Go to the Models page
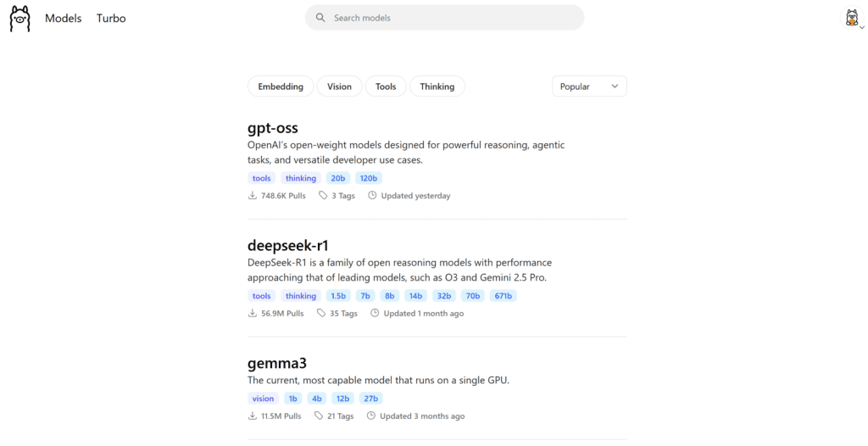Viewport: 868px width, 446px height. [63, 18]
